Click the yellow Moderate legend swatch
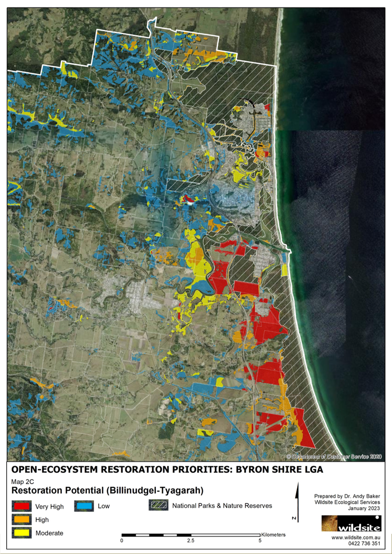392x554 pixels. [x=22, y=533]
